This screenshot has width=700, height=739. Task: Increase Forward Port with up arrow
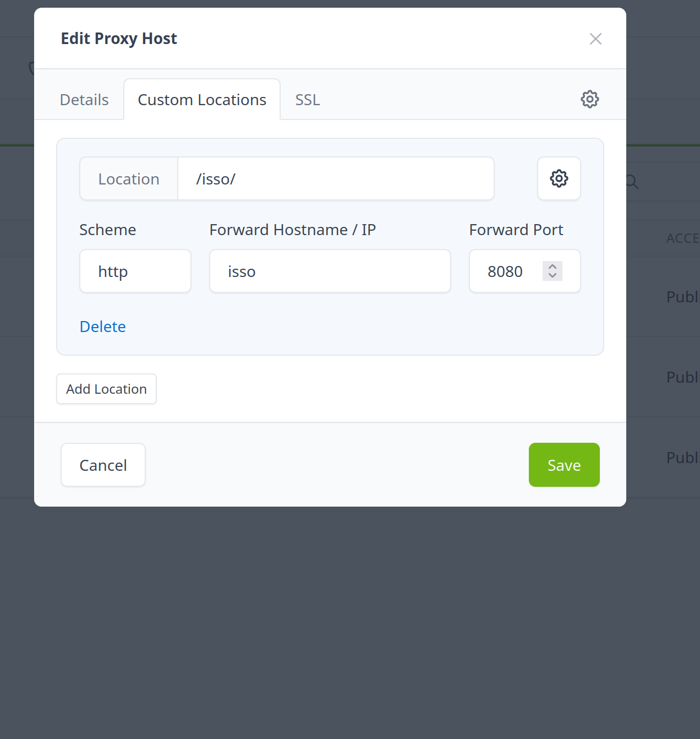coord(553,267)
